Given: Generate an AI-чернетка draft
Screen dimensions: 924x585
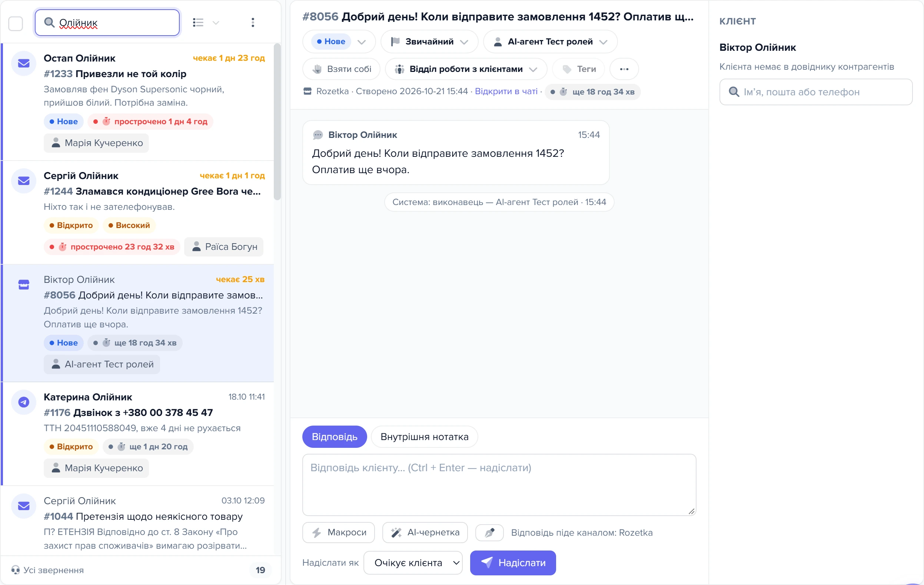Looking at the screenshot, I should point(425,532).
